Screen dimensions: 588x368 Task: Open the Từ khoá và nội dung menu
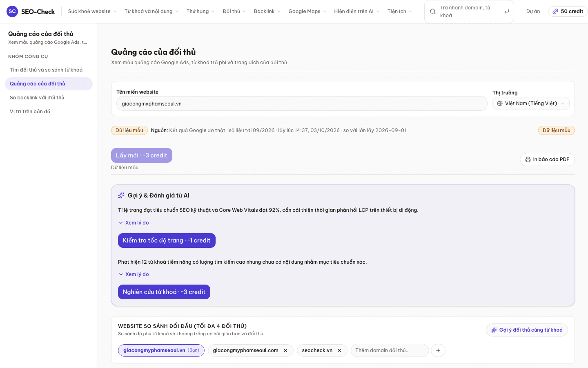(151, 11)
